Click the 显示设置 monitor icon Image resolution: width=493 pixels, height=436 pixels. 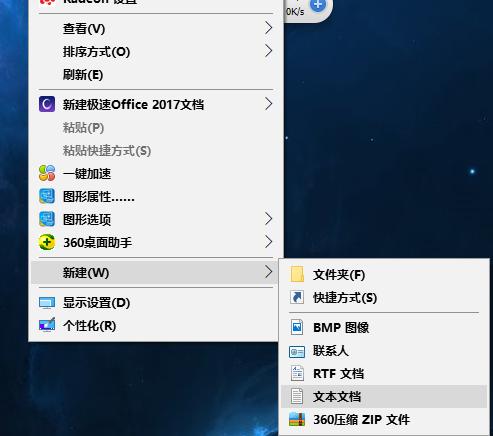coord(47,303)
